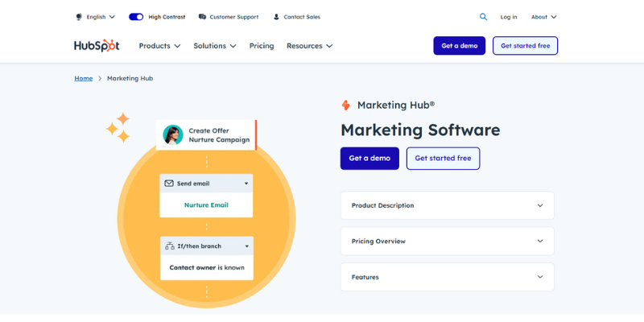Open the Pricing page

click(262, 46)
